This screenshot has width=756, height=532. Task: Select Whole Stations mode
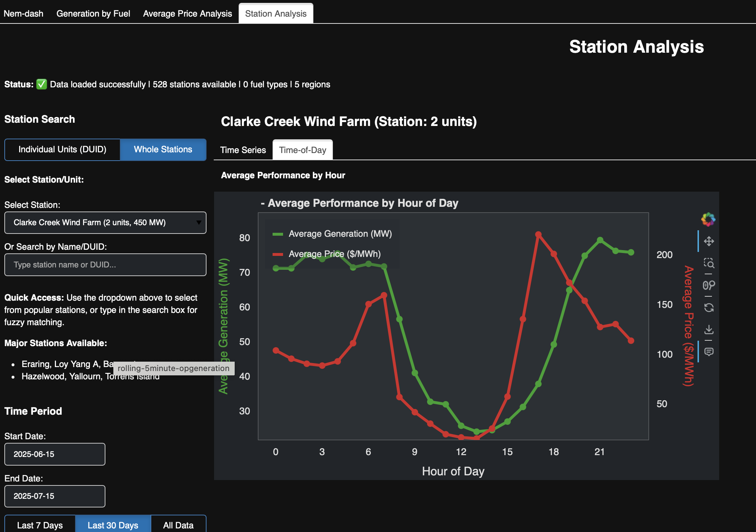[163, 149]
